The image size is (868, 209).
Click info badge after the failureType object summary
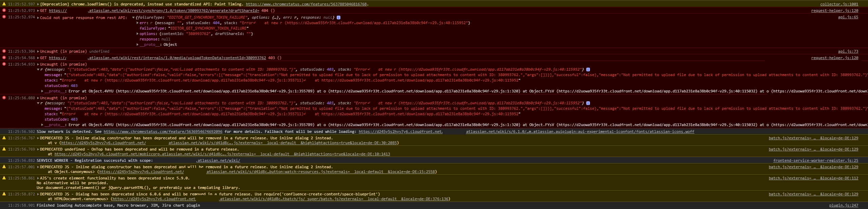tap(338, 17)
